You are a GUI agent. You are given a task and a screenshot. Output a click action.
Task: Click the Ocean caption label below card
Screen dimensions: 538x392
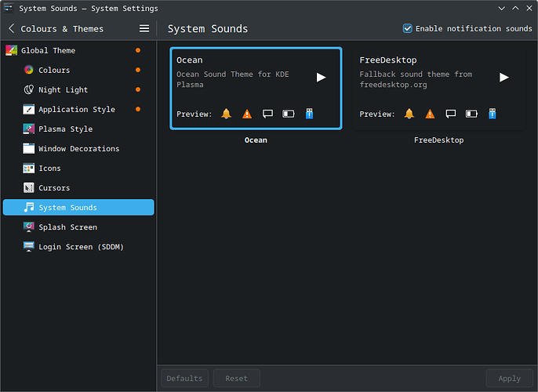256,140
